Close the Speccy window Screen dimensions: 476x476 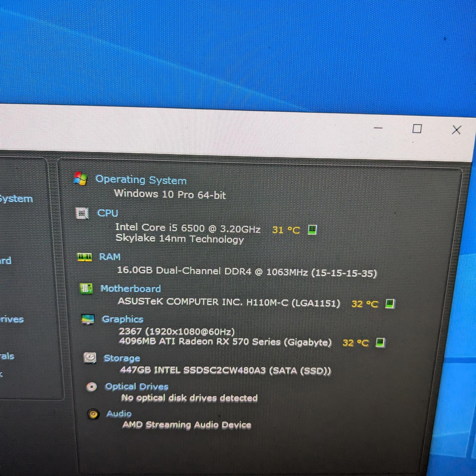[456, 130]
